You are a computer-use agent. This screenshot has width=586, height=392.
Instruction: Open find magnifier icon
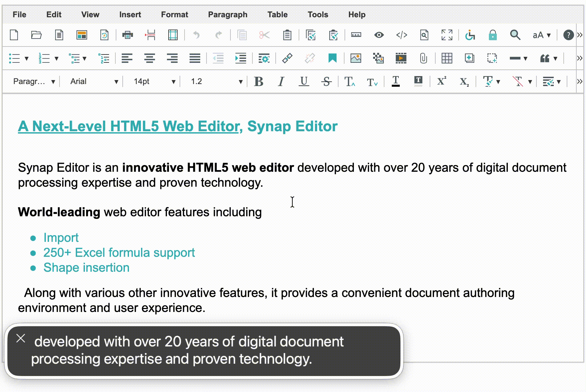[515, 35]
